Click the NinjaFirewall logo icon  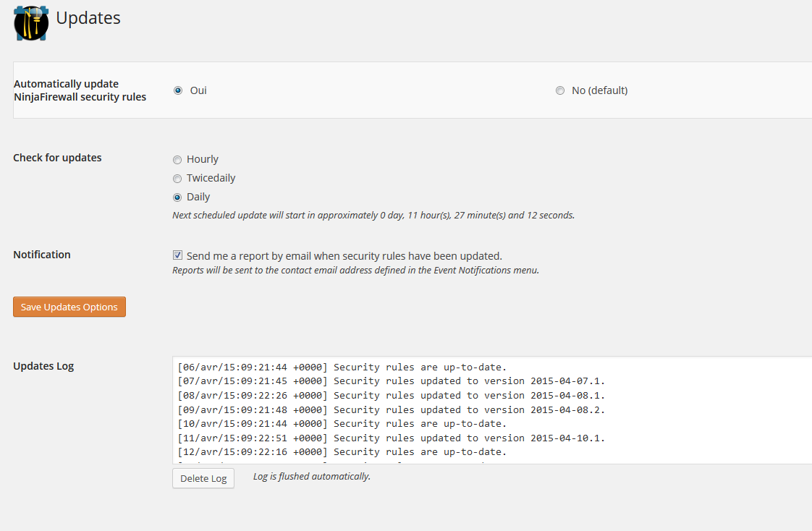[x=32, y=23]
